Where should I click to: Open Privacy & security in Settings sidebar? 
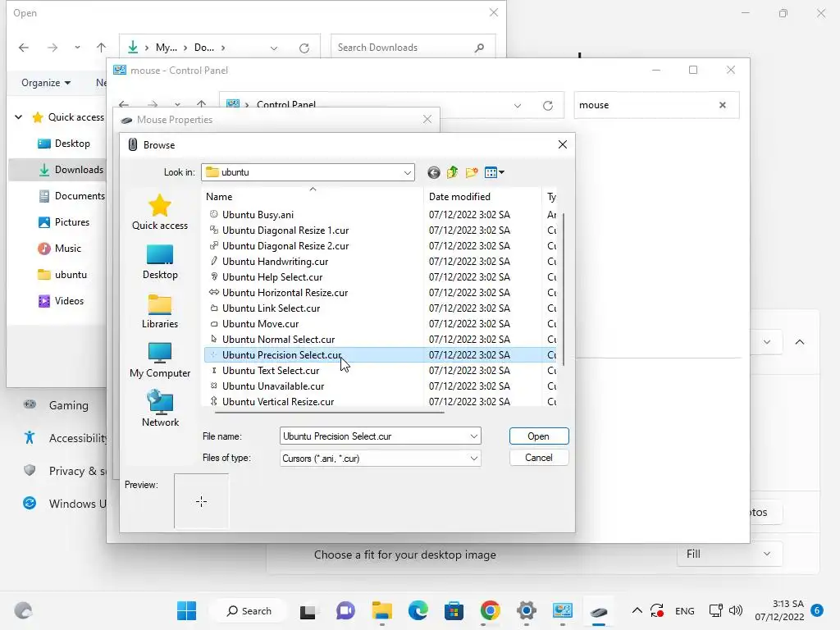[64, 471]
